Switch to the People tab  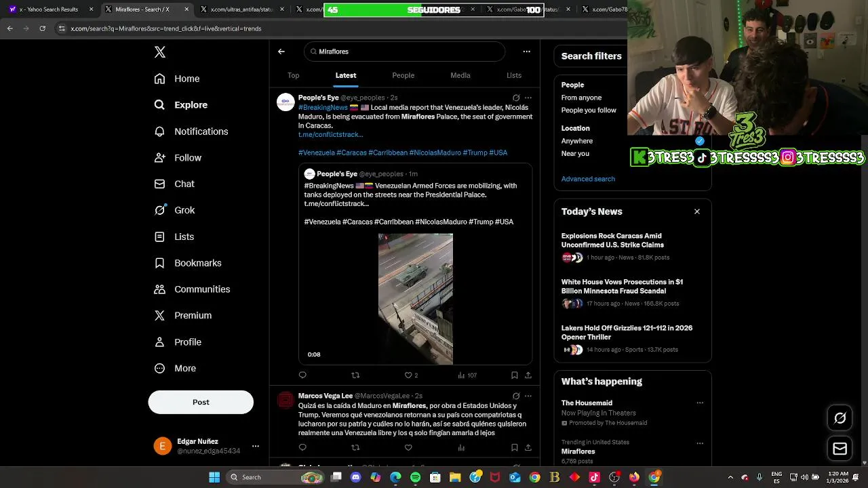(403, 75)
